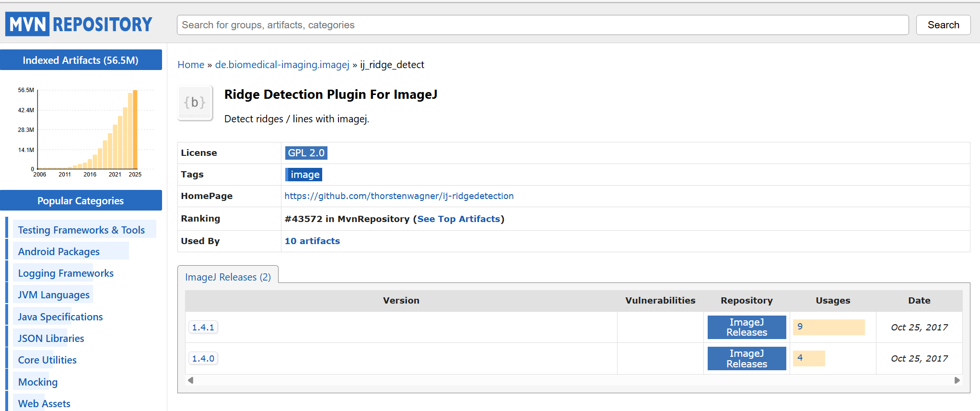View the 10 artifacts usage link
980x411 pixels.
(x=312, y=241)
